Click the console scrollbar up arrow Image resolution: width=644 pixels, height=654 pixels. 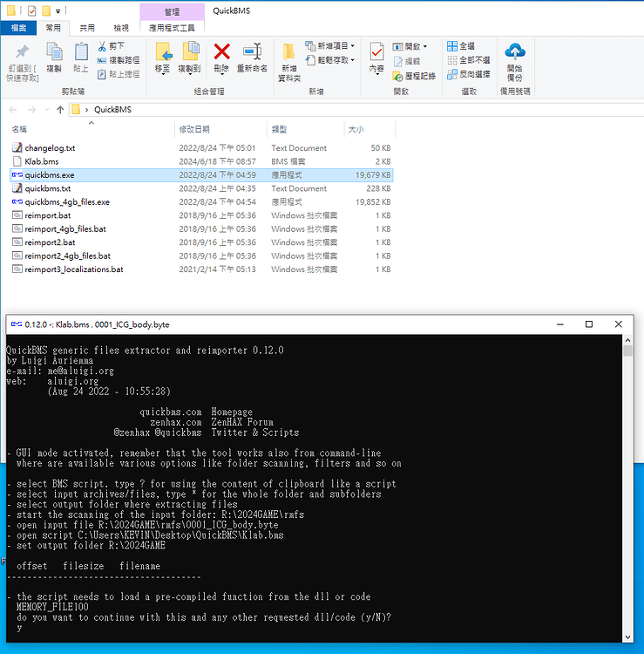[x=627, y=340]
